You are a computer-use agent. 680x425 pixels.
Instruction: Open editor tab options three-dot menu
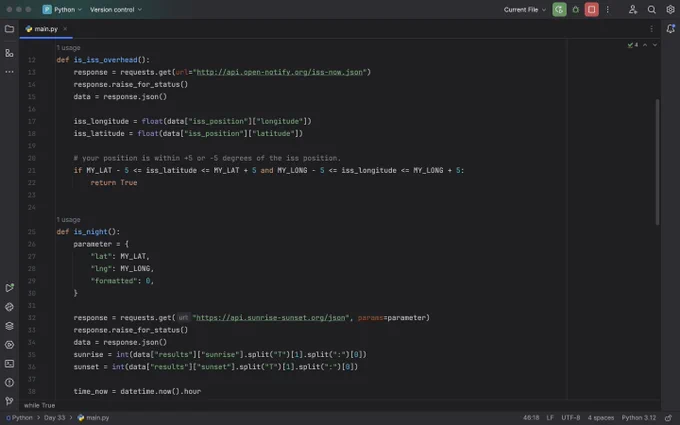[x=651, y=29]
